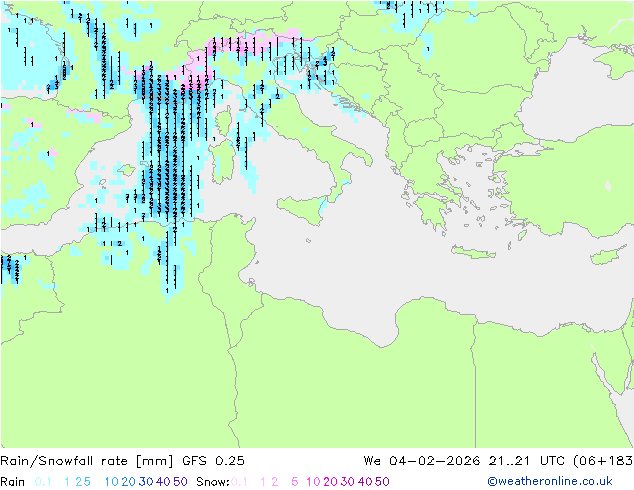634x490 pixels.
Task: Select the Snow legend value 5
Action: [295, 482]
